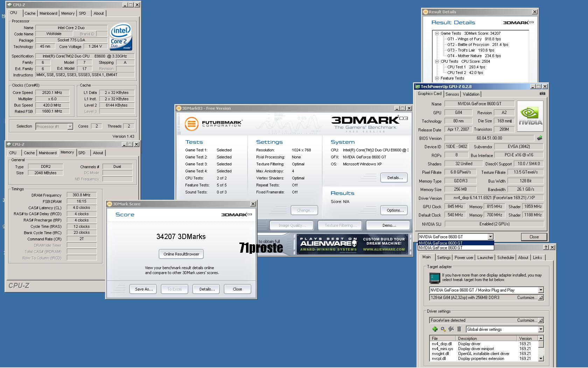Open Customize arrow beside 128-bit G84 adapter info
This screenshot has width=588, height=368.
[541, 298]
